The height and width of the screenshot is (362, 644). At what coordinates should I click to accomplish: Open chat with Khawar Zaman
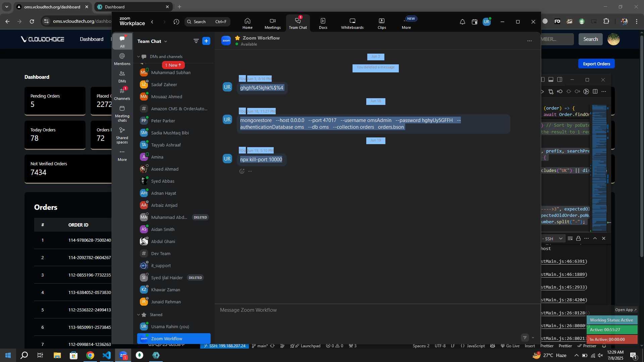174,290
